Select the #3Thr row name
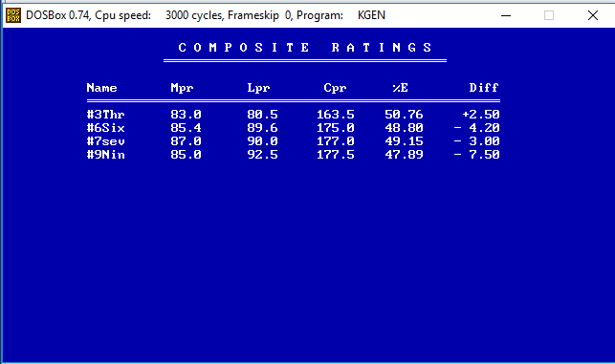 105,115
